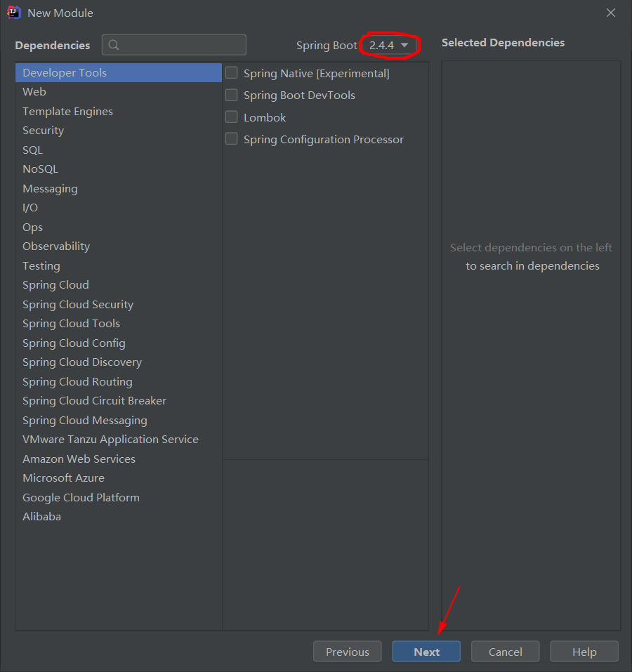Open the Spring Boot version dropdown
Image resolution: width=632 pixels, height=672 pixels.
click(390, 45)
